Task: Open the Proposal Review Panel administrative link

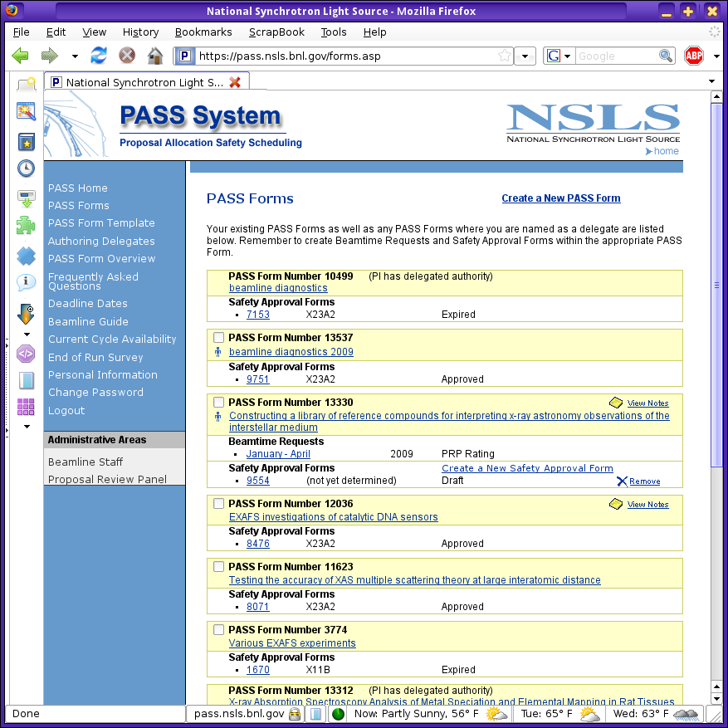Action: [107, 479]
